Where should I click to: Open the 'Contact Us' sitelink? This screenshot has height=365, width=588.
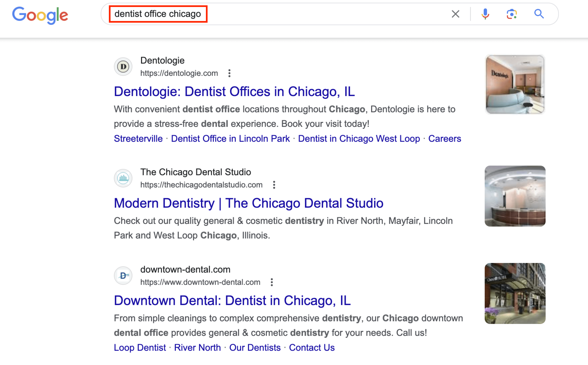coord(312,348)
